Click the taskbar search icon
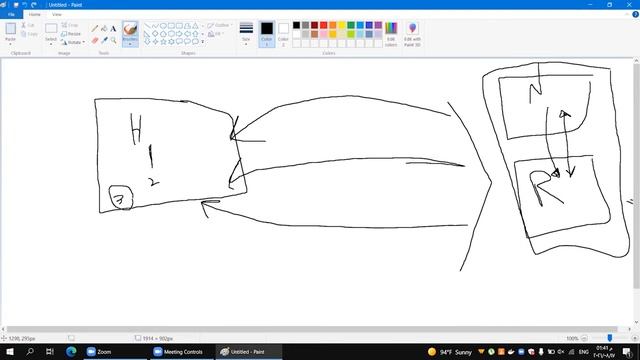The height and width of the screenshot is (360, 640). (x=30, y=351)
